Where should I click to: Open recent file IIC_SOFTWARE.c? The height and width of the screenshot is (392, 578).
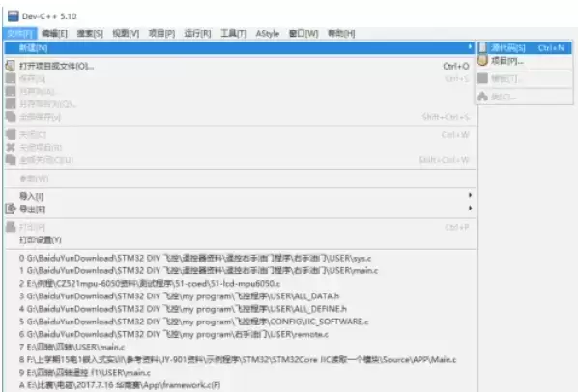(193, 322)
